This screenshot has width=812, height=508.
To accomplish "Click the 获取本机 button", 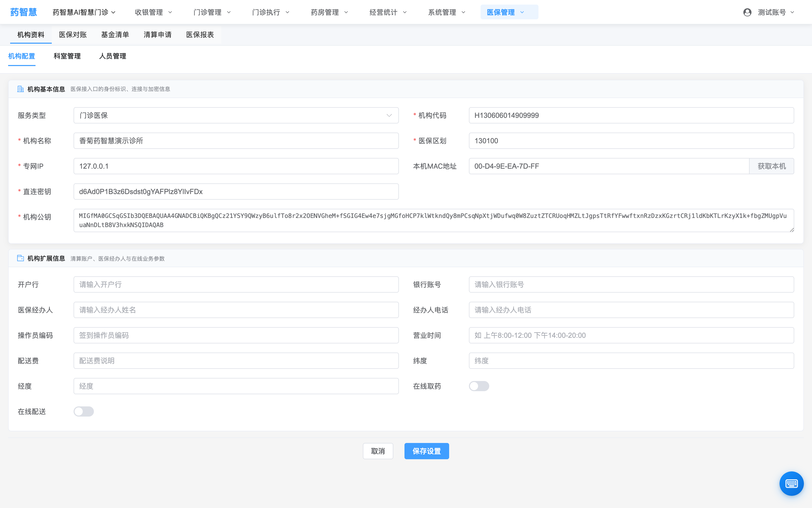I will click(771, 166).
